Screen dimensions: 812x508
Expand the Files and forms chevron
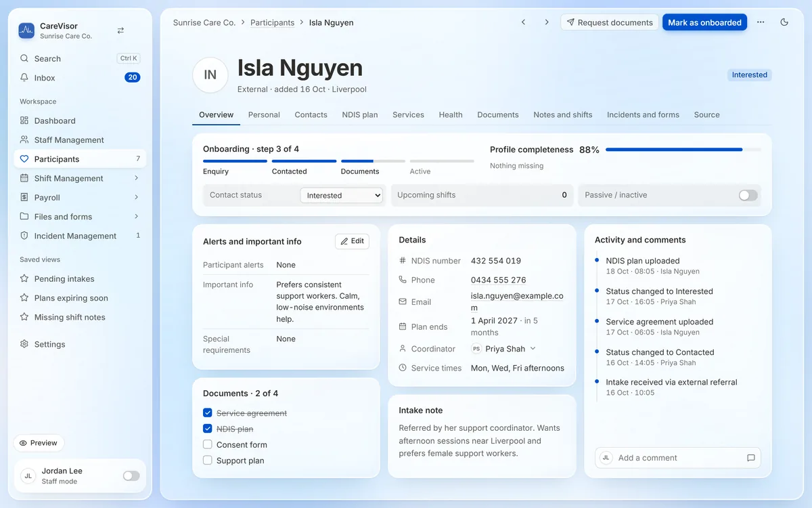tap(136, 217)
